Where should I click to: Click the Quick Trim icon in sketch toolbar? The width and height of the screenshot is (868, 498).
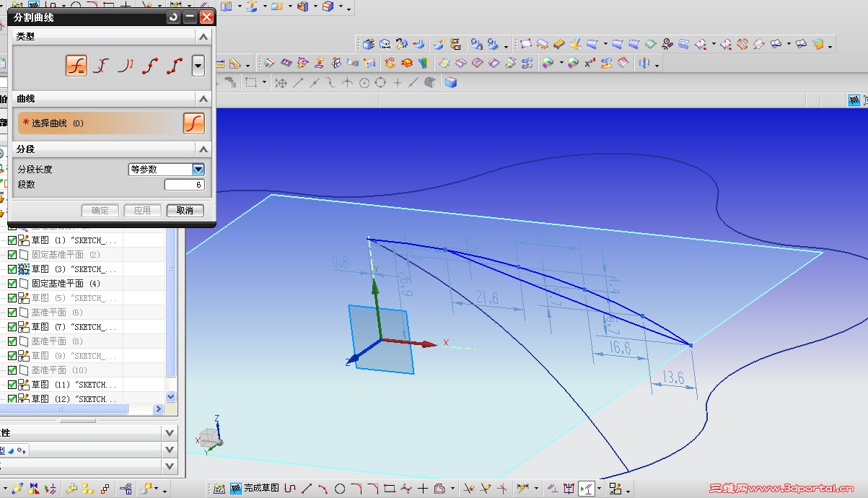[469, 489]
